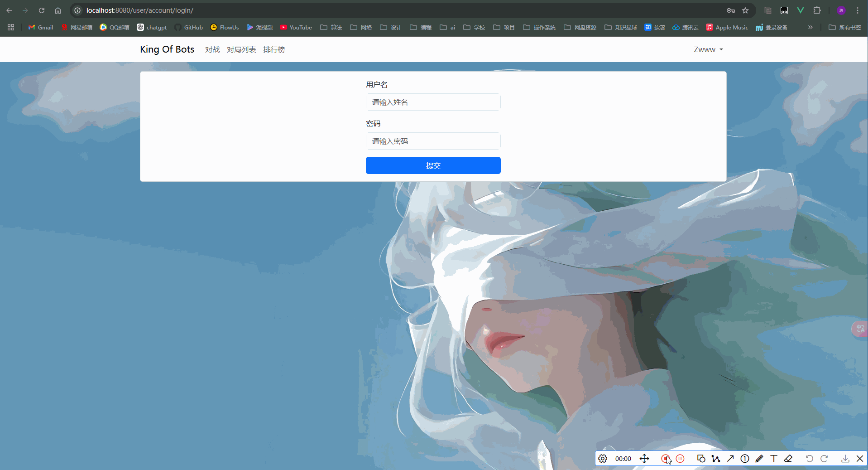868x470 pixels.
Task: Open the Gmail bookmark
Action: pyautogui.click(x=41, y=27)
